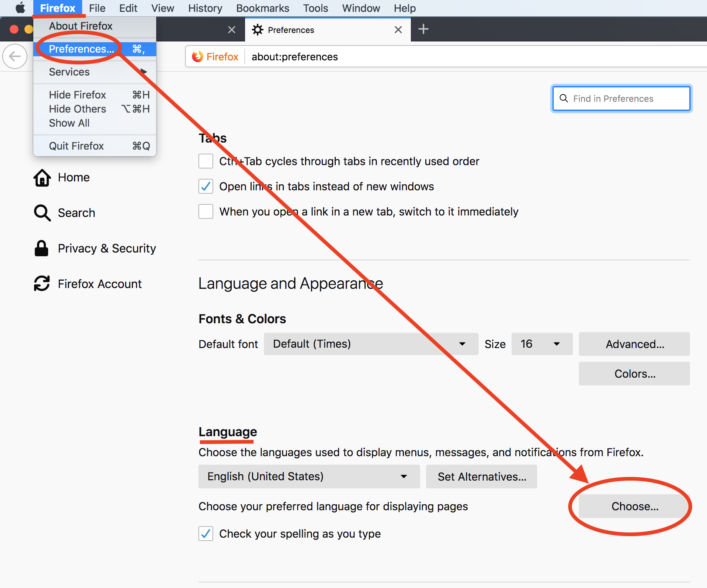Click the Choose... language button

point(634,506)
